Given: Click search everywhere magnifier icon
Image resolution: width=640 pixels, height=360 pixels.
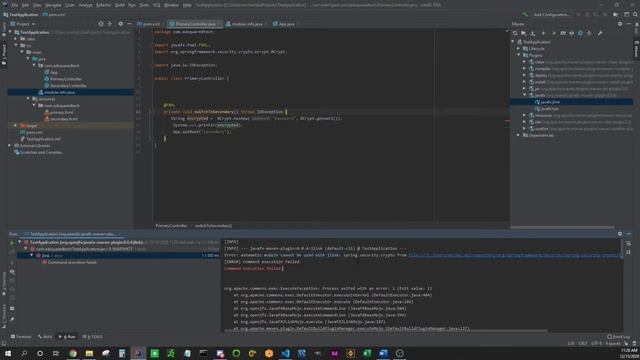Looking at the screenshot, I should click(x=635, y=15).
